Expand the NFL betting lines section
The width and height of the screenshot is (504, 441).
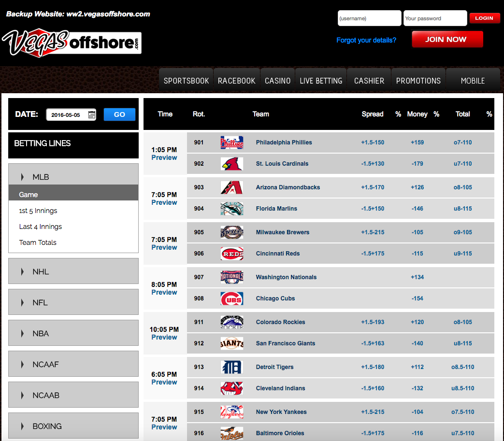pos(73,302)
